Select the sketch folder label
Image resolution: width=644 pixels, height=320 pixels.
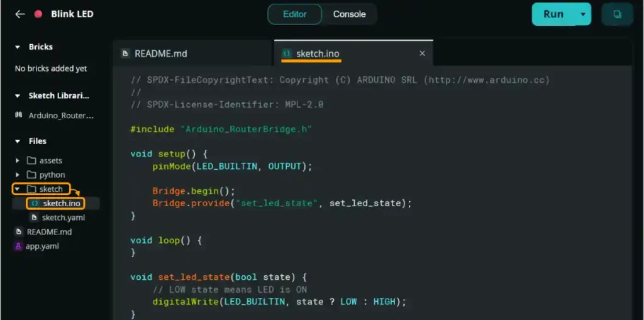click(51, 189)
